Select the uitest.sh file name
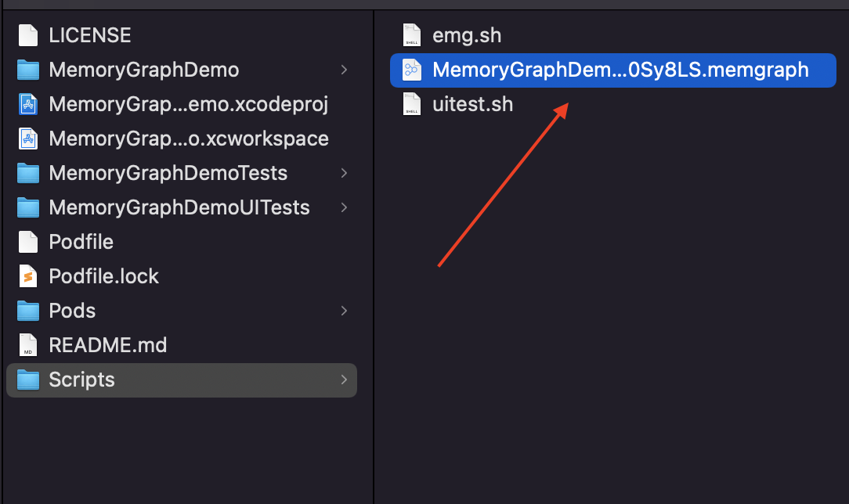The height and width of the screenshot is (504, 849). tap(472, 104)
